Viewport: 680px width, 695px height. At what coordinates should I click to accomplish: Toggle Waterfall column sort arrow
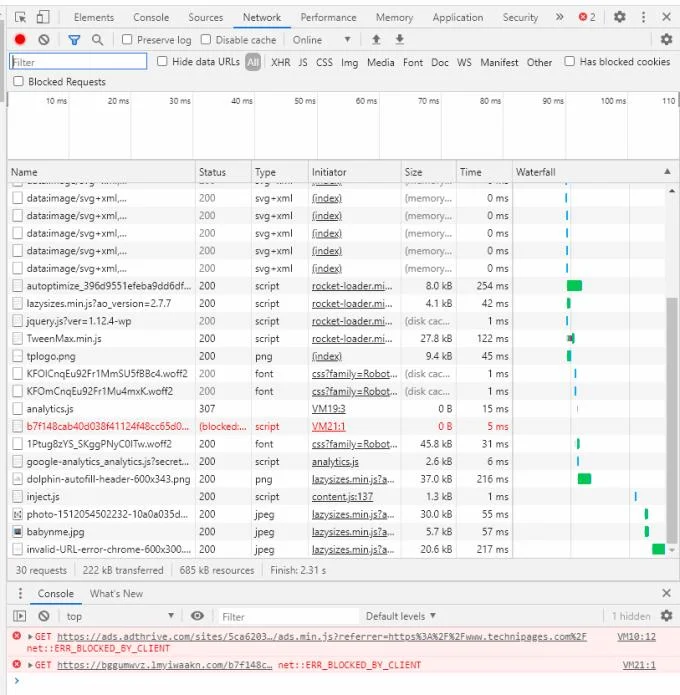(x=667, y=172)
